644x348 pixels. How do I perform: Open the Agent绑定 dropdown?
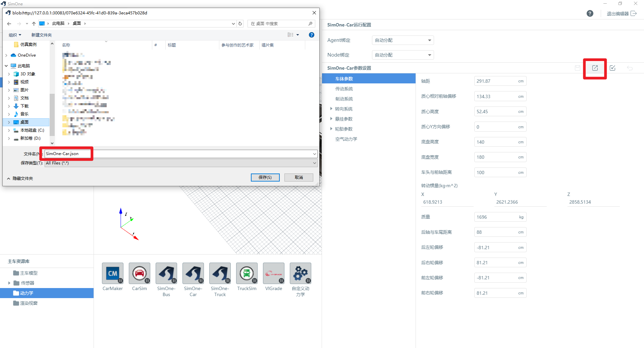point(403,40)
